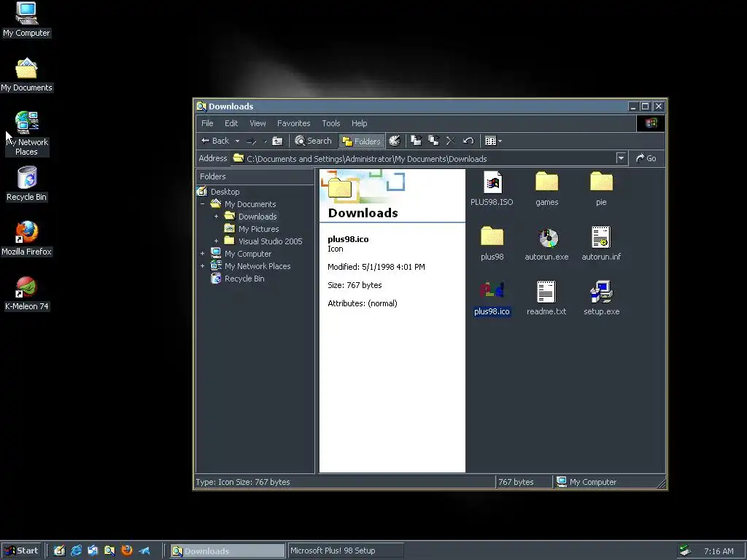Viewport: 747px width, 560px height.
Task: Open the Views dropdown button
Action: point(493,141)
